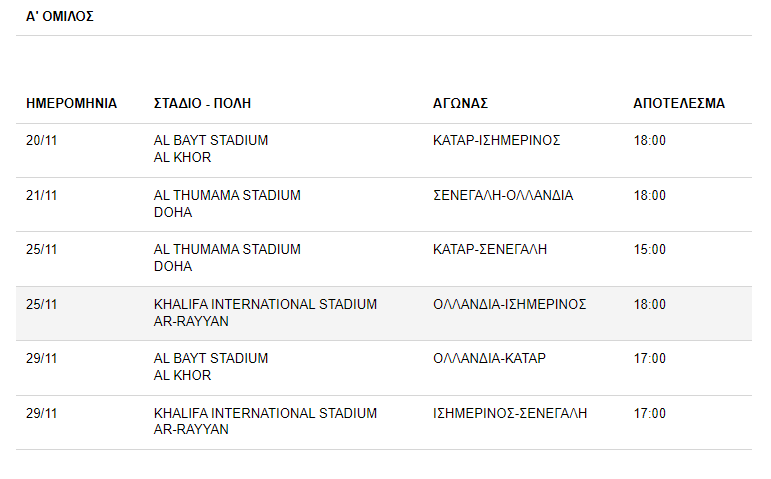771x479 pixels.
Task: Click AR-RAYYAN city in the last row
Action: tap(191, 429)
